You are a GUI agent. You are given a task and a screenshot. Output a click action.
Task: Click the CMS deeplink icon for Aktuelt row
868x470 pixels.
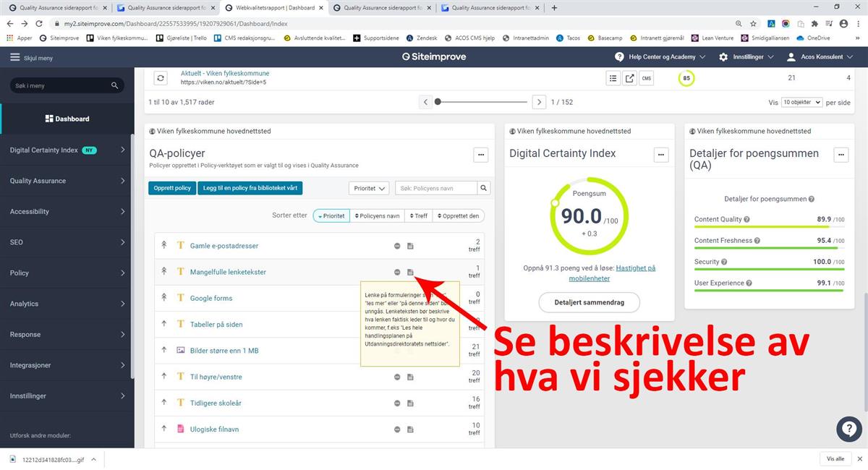647,78
